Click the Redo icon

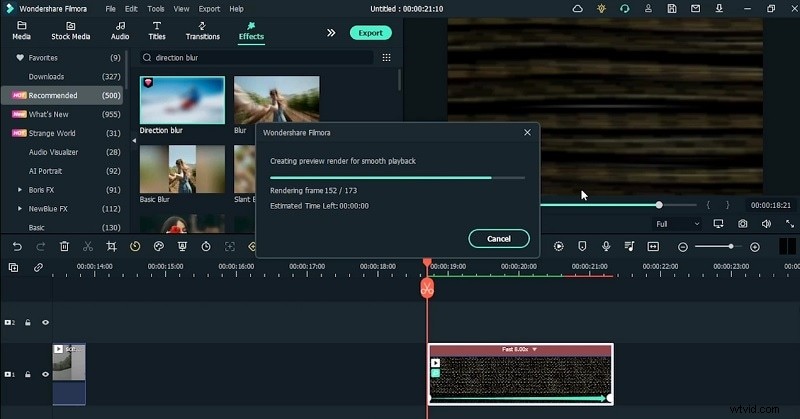point(40,247)
